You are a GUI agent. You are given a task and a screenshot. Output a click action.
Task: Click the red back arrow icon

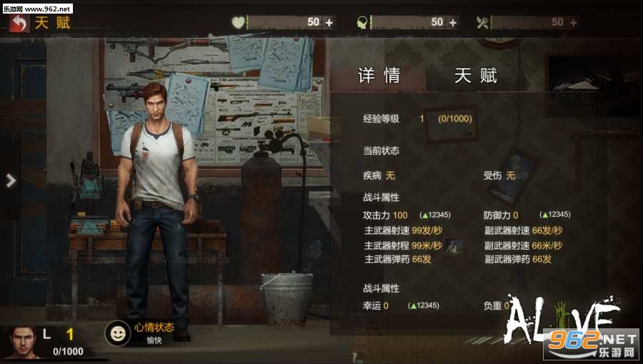pyautogui.click(x=19, y=23)
